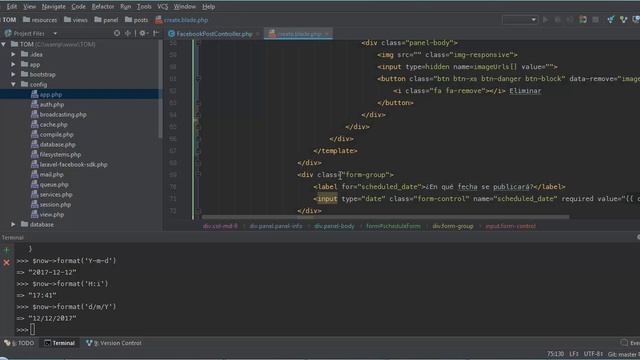The height and width of the screenshot is (360, 640).
Task: Click the scroll-from-source target icon
Action: point(117,33)
